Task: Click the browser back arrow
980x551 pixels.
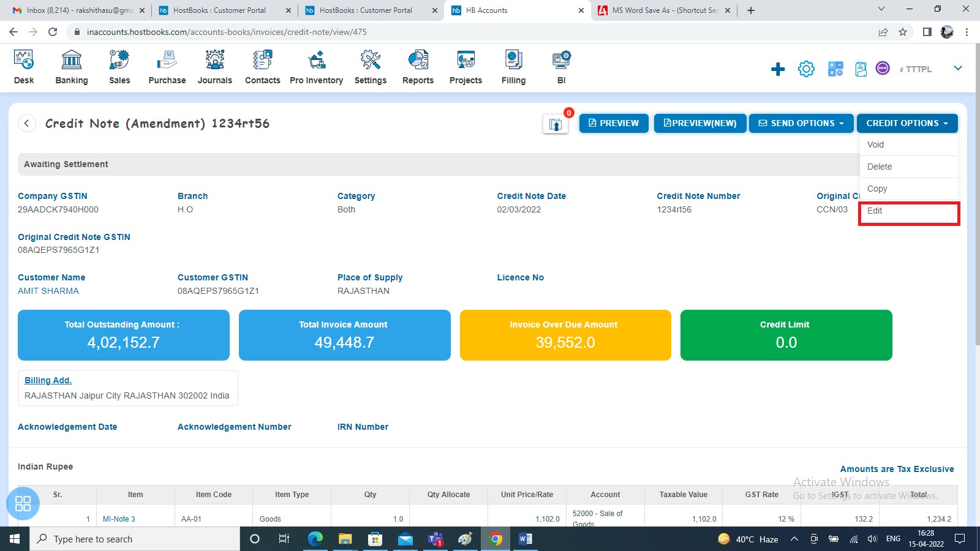Action: pos(13,32)
